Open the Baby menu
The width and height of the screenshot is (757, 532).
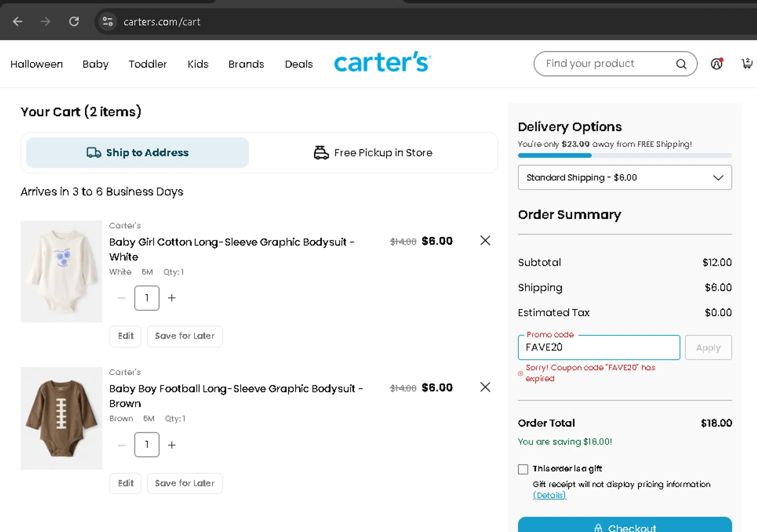coord(95,64)
